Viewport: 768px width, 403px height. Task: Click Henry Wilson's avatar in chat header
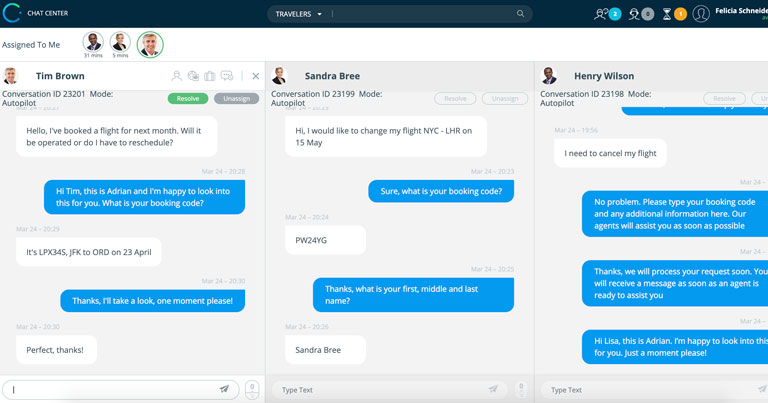pos(549,76)
